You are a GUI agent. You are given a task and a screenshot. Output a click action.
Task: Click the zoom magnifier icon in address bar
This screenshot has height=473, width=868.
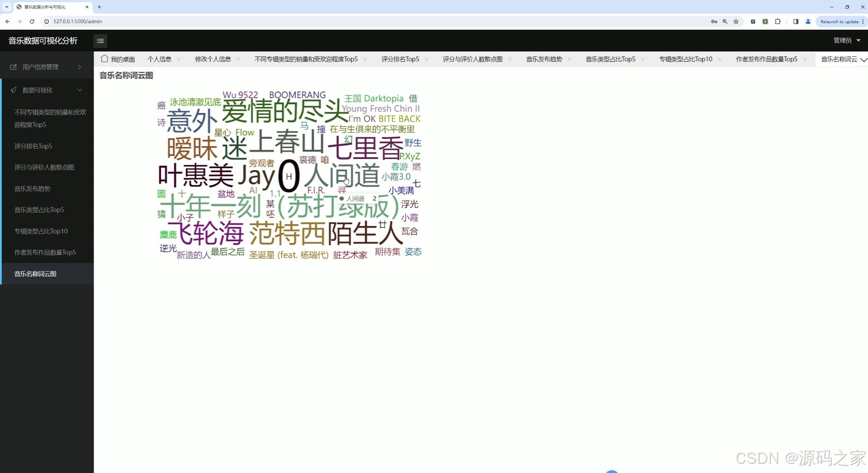pyautogui.click(x=725, y=21)
